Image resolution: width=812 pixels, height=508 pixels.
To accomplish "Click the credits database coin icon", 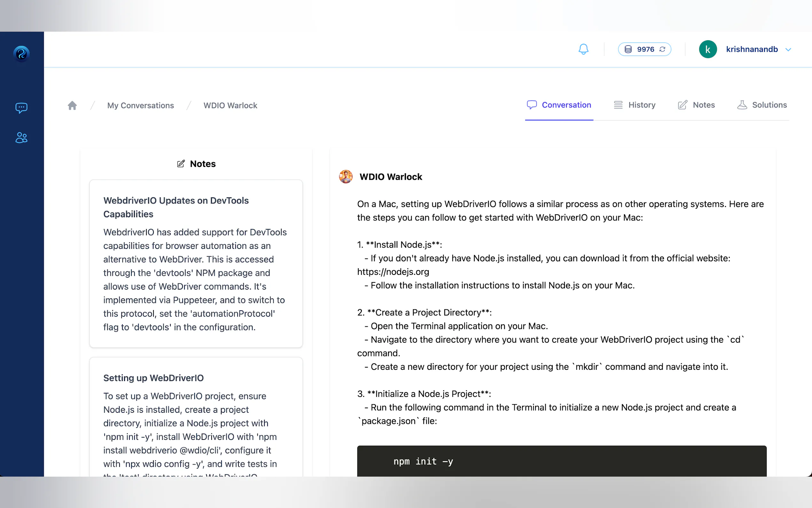I will (628, 49).
